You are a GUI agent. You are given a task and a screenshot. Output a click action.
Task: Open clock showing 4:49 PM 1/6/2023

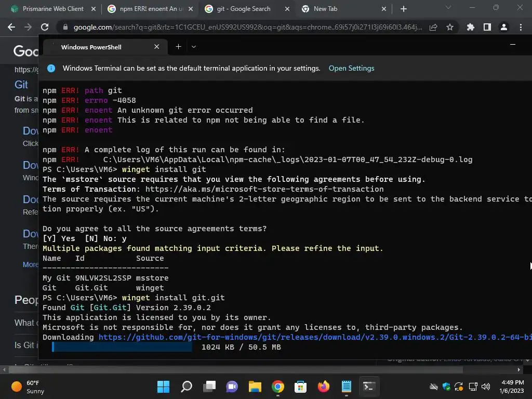coord(512,387)
